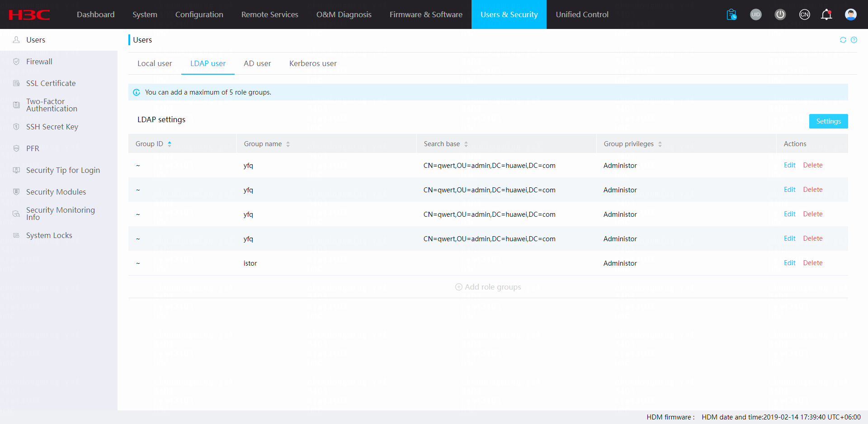This screenshot has width=868, height=424.
Task: Open the Firmware & Software menu
Action: pyautogui.click(x=426, y=14)
